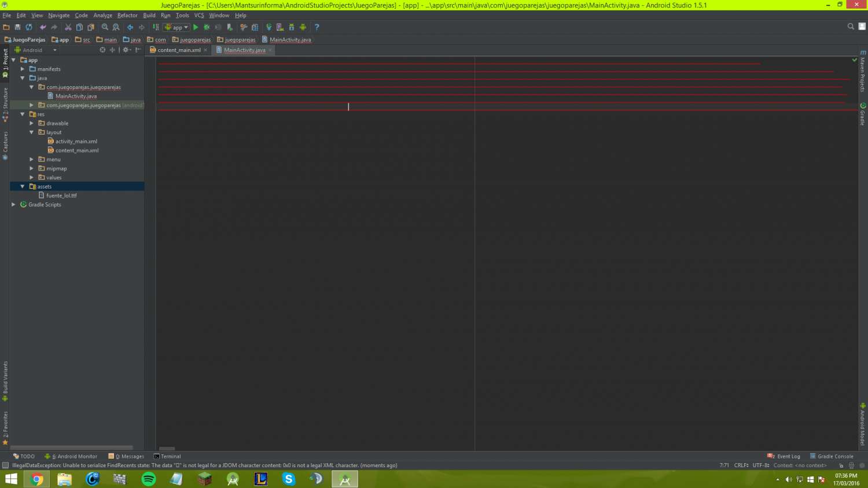Click the Copy icon in toolbar
Screen dimensions: 868x488
point(79,27)
